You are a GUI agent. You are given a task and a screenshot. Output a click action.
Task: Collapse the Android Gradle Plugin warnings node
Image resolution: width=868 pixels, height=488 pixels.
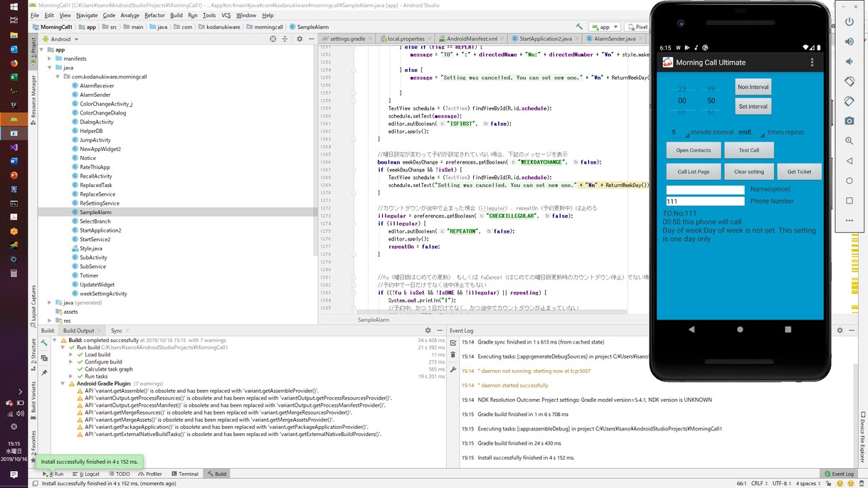coord(63,384)
